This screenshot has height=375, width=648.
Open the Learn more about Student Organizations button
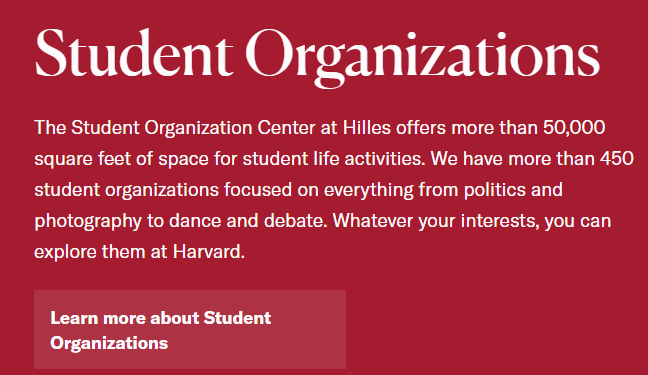(190, 330)
